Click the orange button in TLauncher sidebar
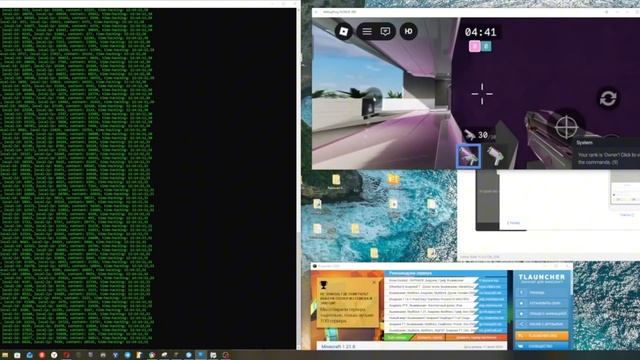The image size is (640, 360). pyautogui.click(x=542, y=336)
